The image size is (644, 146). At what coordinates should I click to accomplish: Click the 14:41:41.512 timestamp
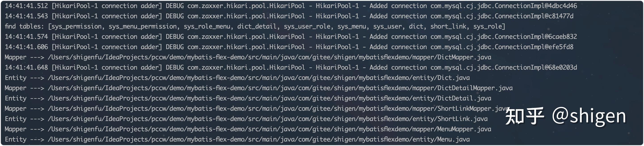(x=26, y=6)
